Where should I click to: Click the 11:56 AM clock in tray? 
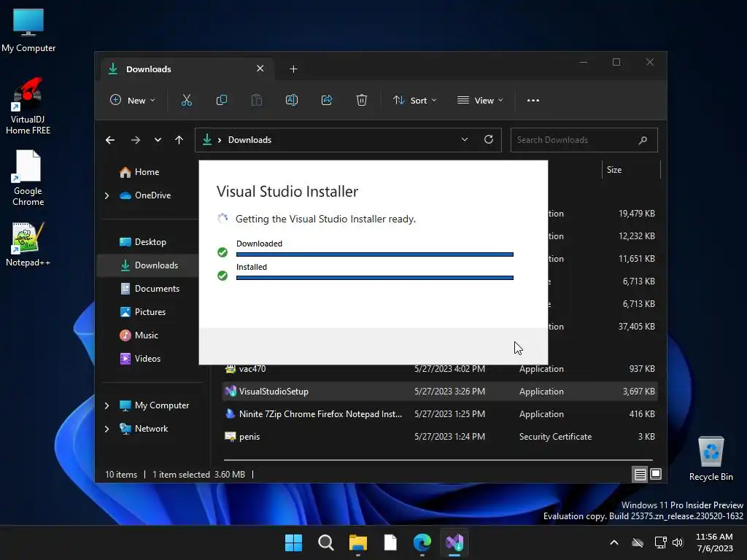(714, 537)
